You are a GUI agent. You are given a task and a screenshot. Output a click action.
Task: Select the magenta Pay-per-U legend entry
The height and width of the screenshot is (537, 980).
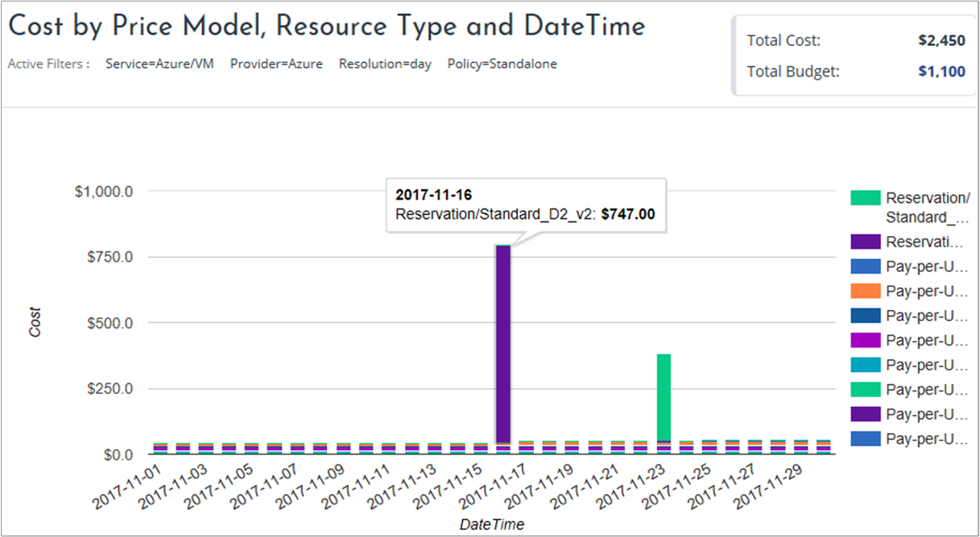click(x=910, y=340)
